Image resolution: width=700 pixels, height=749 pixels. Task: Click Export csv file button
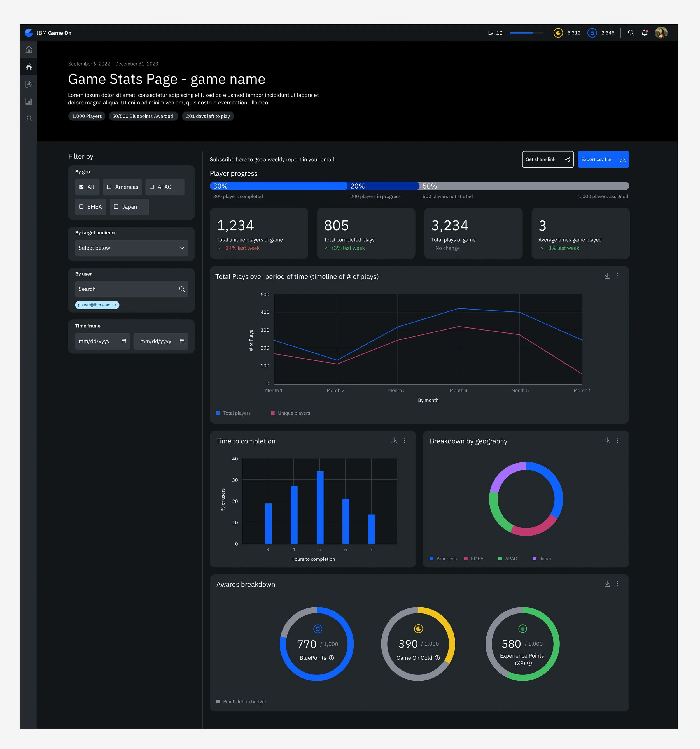tap(603, 159)
